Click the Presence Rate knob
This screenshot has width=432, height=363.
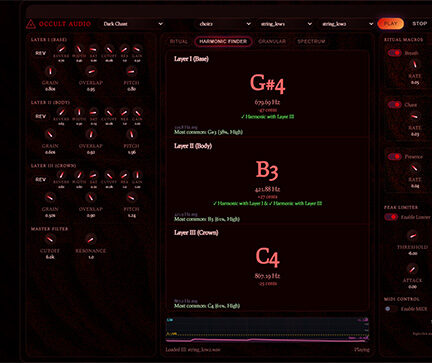[x=414, y=168]
